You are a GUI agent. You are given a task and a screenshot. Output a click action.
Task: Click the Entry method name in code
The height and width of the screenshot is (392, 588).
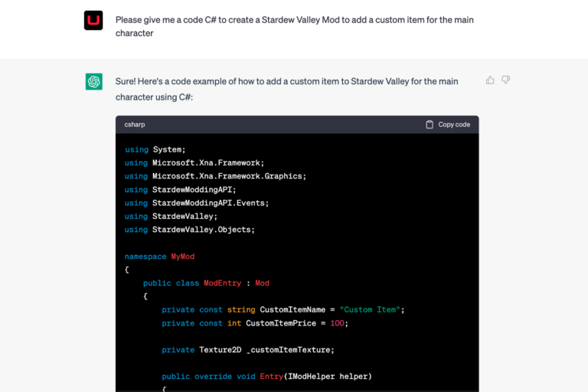tap(272, 377)
